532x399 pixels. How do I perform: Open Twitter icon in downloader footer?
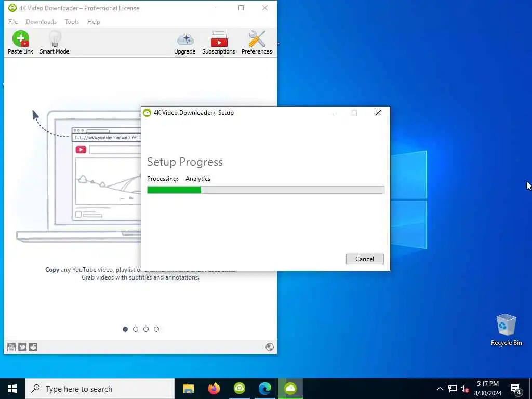pos(22,347)
